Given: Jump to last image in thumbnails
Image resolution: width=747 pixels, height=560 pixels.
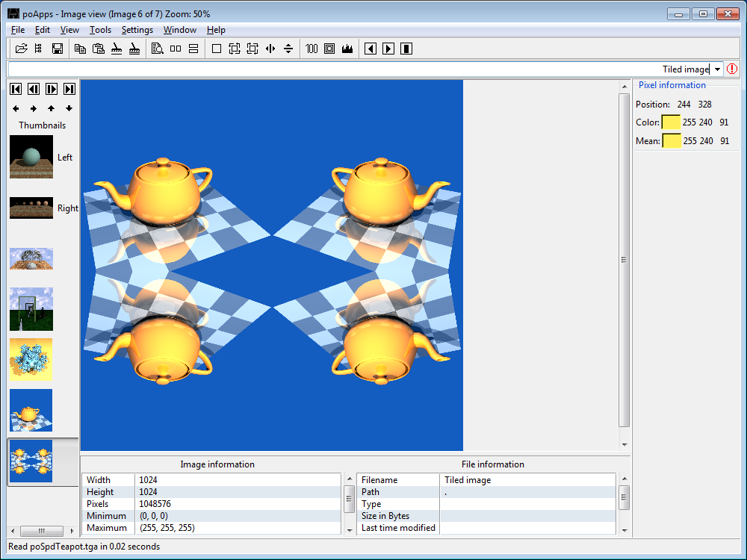Looking at the screenshot, I should tap(69, 89).
